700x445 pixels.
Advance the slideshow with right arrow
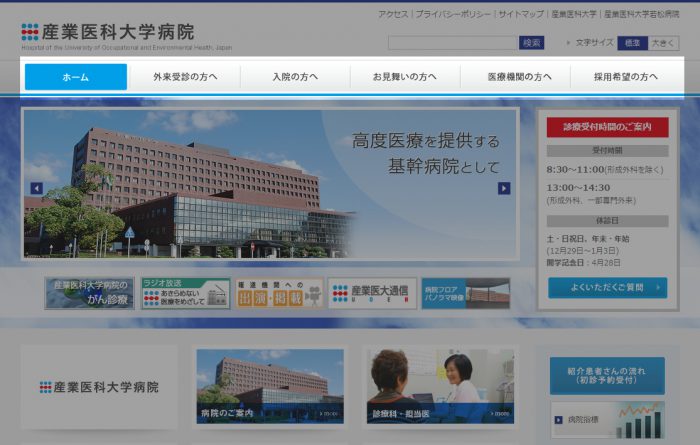[504, 188]
